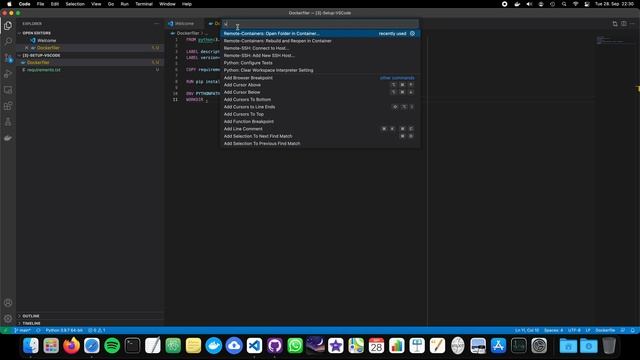This screenshot has width=640, height=360.
Task: Click UTF-8 encoding in status bar
Action: (x=574, y=330)
